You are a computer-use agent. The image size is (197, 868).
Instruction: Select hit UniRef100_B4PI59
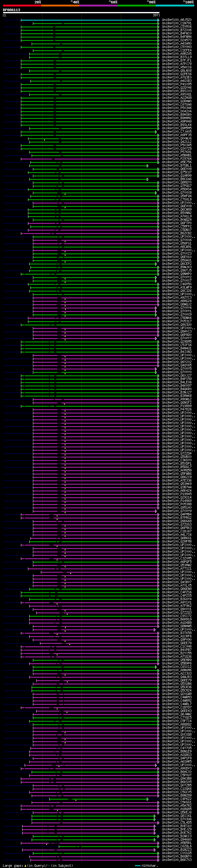177,379
